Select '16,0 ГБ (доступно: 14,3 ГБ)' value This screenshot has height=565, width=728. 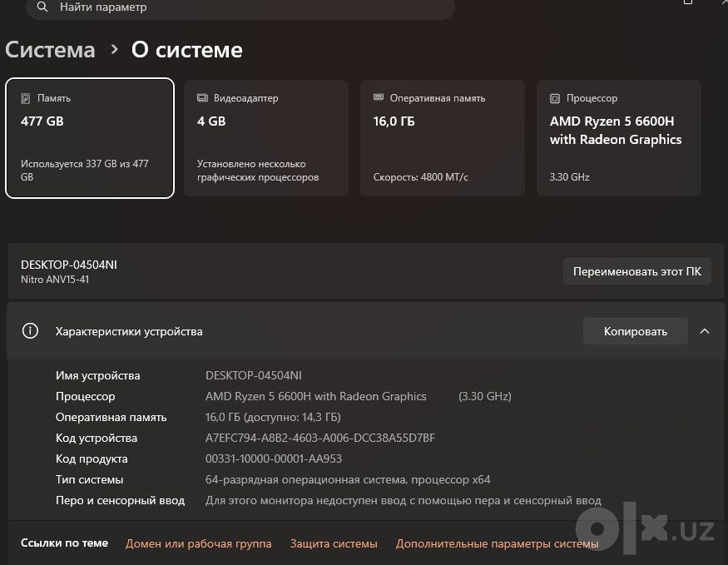pos(273,417)
